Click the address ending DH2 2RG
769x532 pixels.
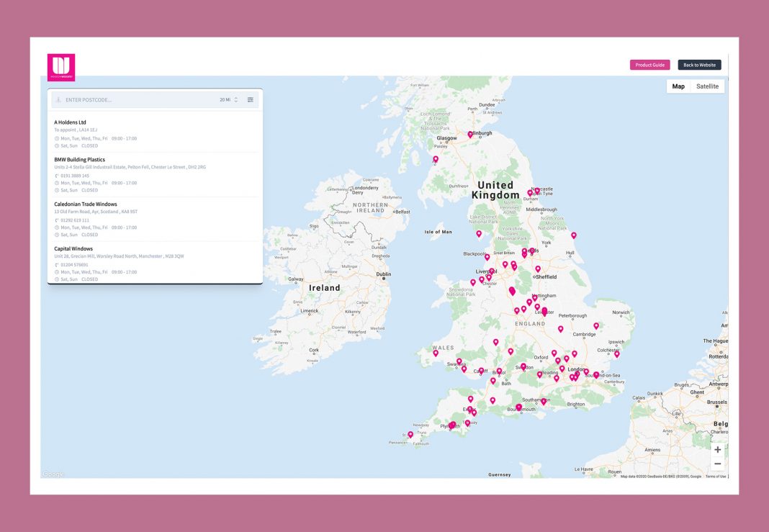pyautogui.click(x=130, y=167)
